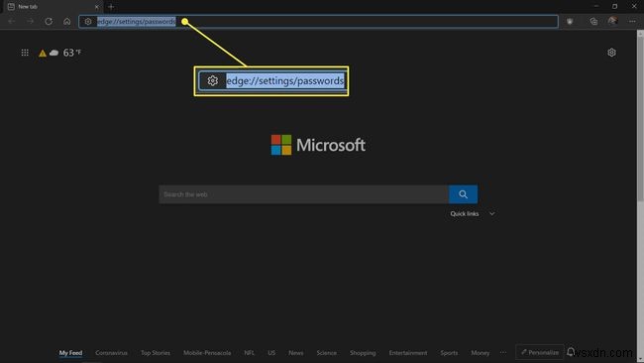Select the Shopping feed tab
The width and height of the screenshot is (644, 363).
[363, 353]
